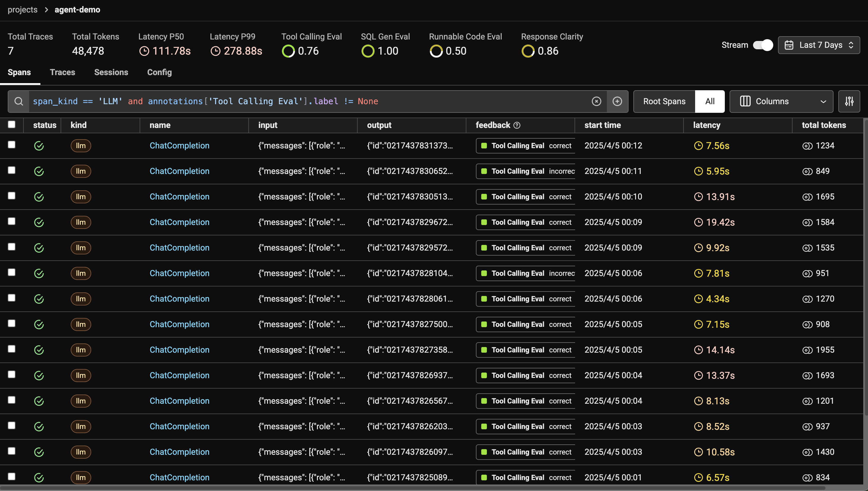This screenshot has width=868, height=491.
Task: Click the add filter plus icon
Action: pos(617,102)
